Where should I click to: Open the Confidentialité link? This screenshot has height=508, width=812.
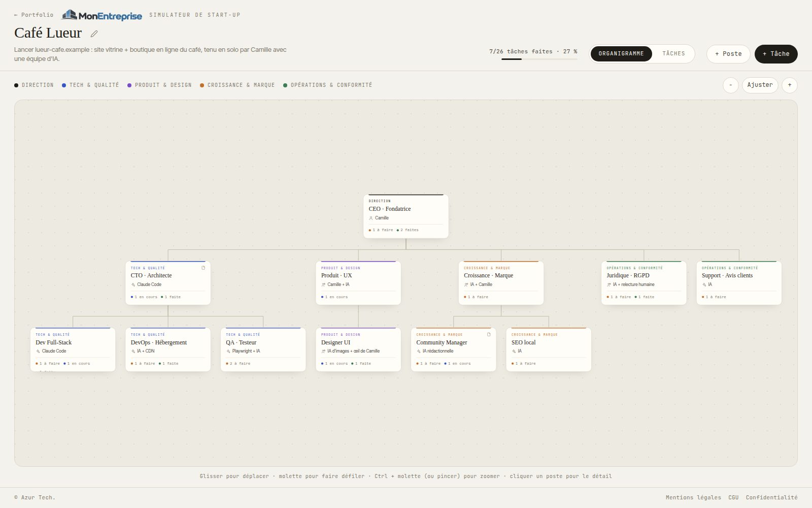[x=771, y=497]
